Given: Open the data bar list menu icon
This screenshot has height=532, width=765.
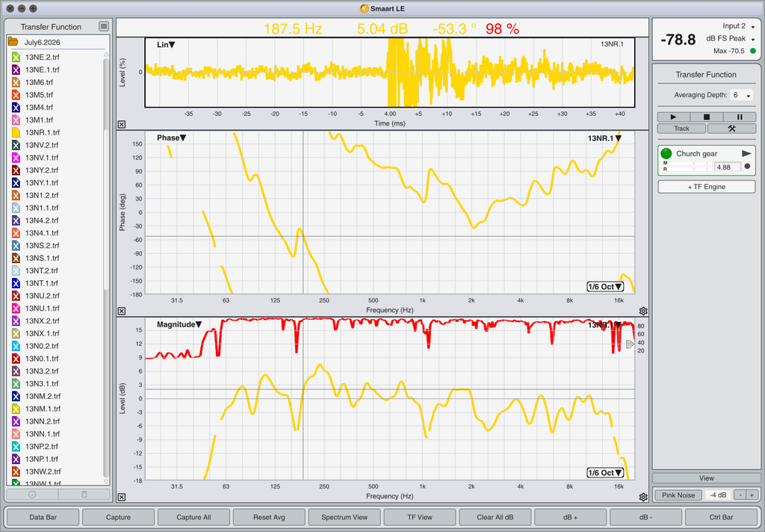Looking at the screenshot, I should pyautogui.click(x=104, y=26).
